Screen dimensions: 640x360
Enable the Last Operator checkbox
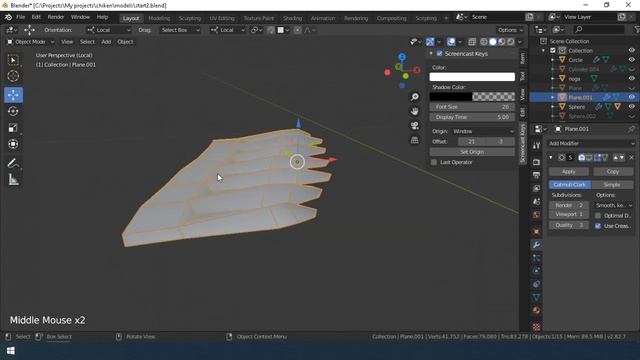[434, 162]
